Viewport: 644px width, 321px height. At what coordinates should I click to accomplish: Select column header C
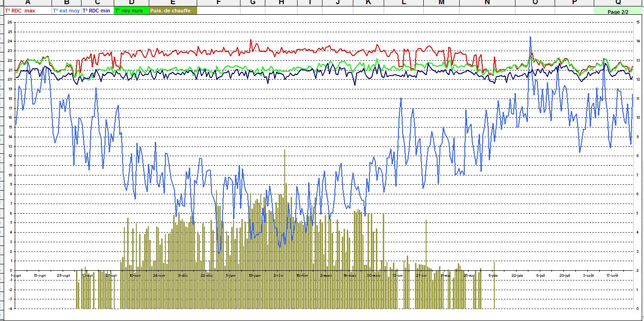click(x=98, y=2)
